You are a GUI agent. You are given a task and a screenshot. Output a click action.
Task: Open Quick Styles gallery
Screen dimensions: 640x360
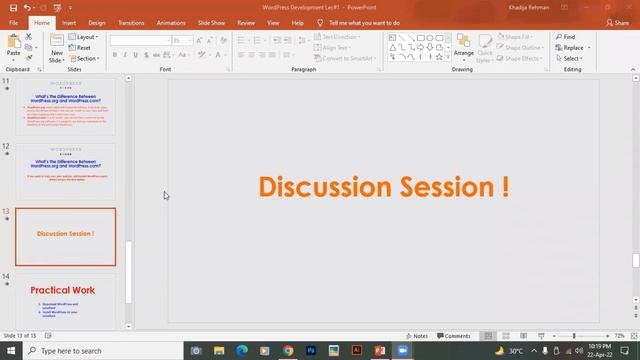(485, 48)
